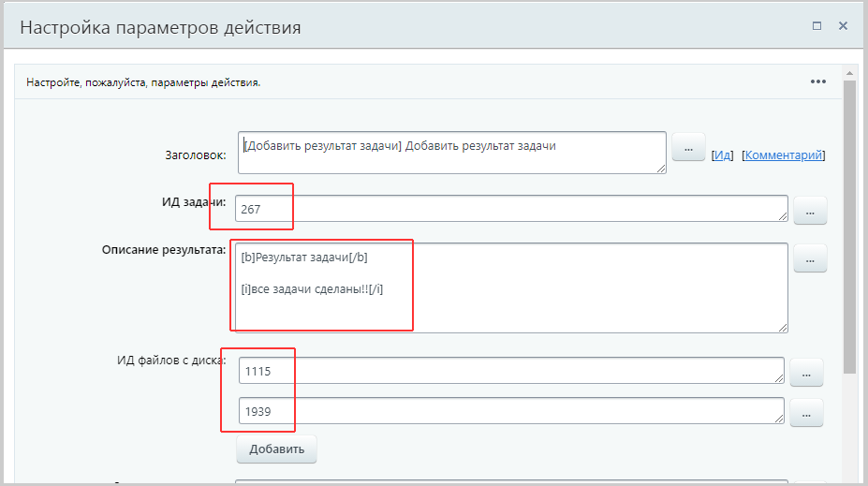
Task: Open the three-dots menu in the settings header
Action: pos(818,81)
